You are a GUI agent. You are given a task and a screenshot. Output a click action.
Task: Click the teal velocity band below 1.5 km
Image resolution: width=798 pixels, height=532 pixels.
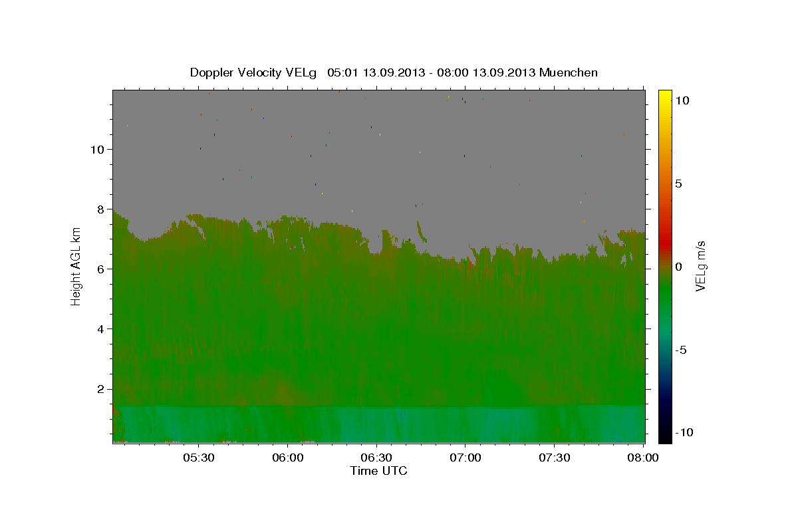(379, 424)
